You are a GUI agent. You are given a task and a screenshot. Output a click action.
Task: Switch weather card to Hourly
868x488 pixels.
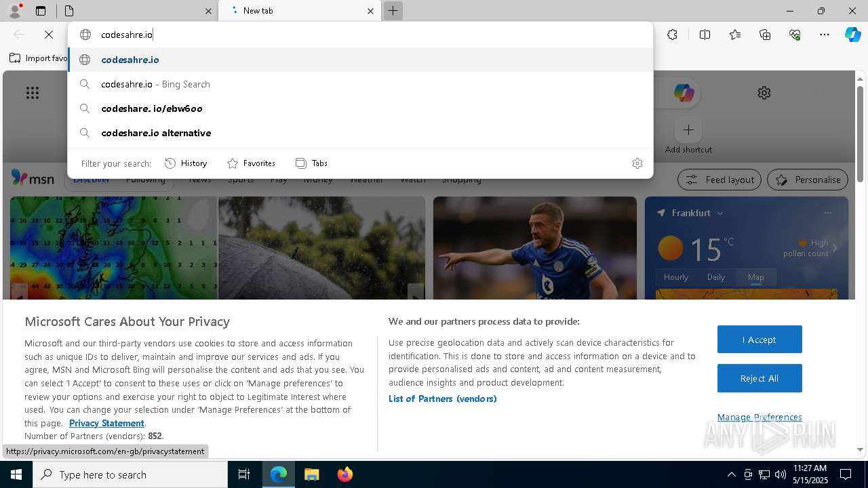(676, 277)
